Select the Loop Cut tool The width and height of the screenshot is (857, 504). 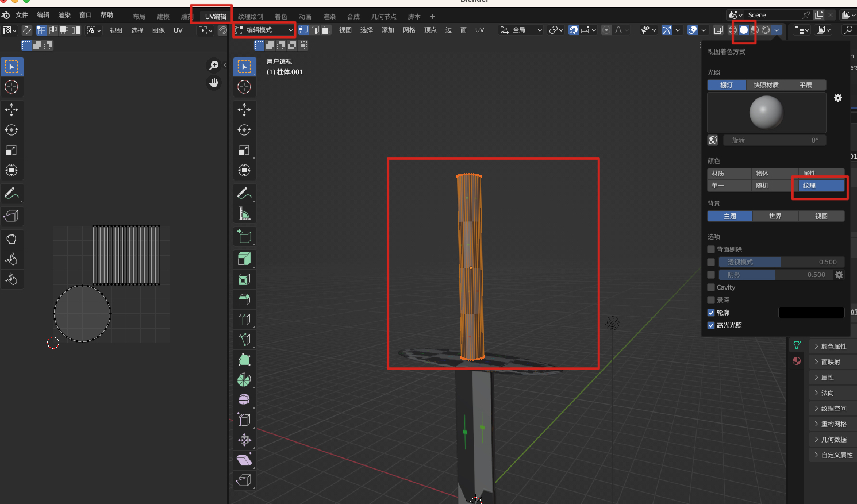[x=244, y=320]
